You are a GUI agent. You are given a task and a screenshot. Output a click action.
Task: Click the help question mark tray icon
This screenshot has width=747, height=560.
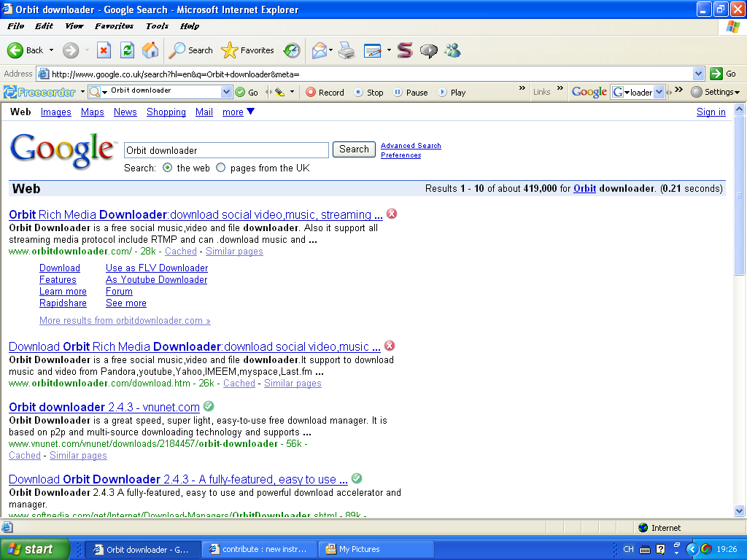point(660,549)
